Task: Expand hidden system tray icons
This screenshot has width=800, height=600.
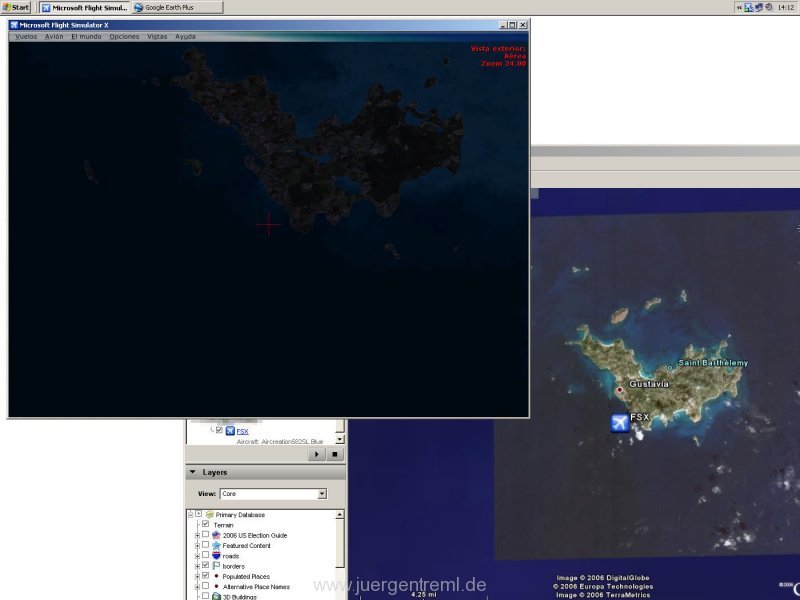Action: click(739, 7)
